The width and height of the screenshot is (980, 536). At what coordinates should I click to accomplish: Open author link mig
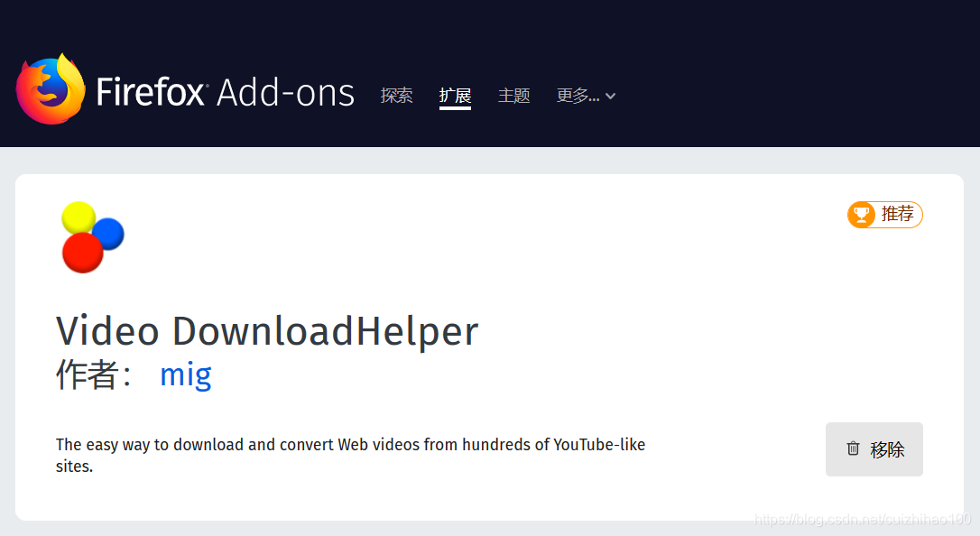pos(186,374)
